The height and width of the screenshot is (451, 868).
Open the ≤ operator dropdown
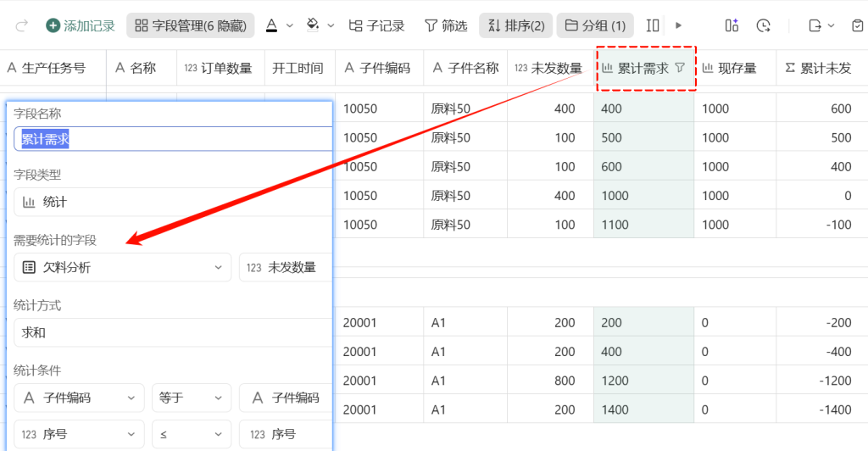coord(192,434)
